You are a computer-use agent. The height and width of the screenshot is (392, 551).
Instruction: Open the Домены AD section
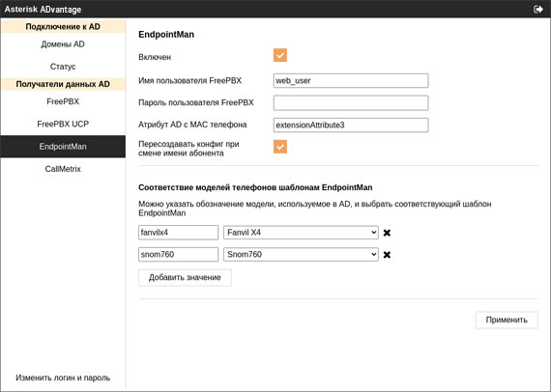pyautogui.click(x=63, y=44)
